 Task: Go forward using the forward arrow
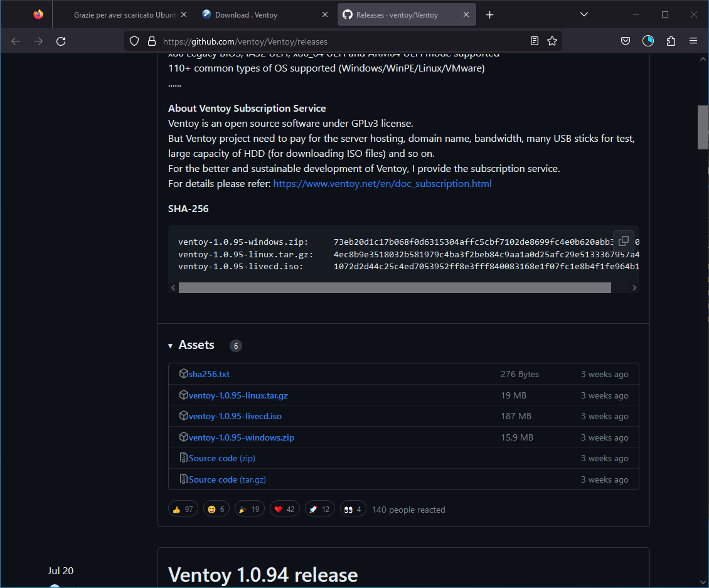click(x=38, y=41)
